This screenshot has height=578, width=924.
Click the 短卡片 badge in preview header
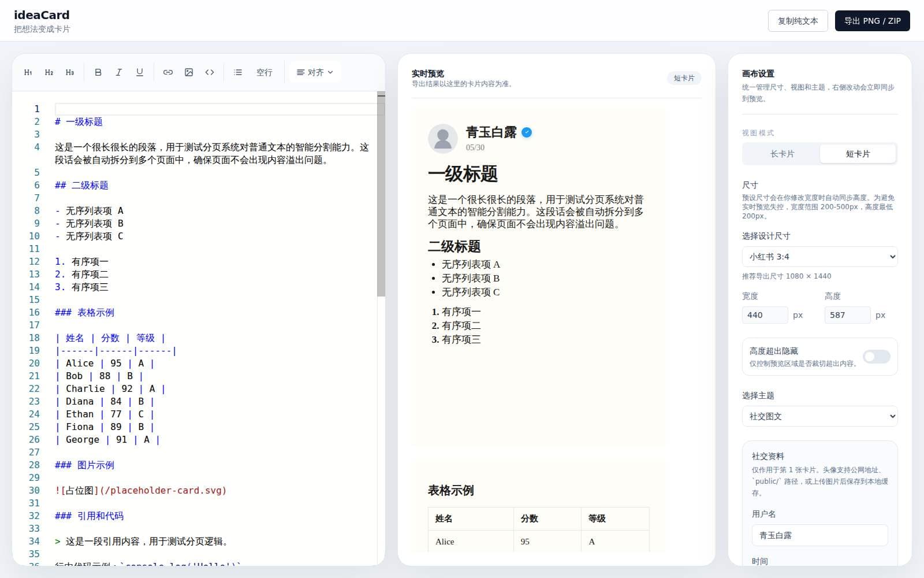coord(684,78)
